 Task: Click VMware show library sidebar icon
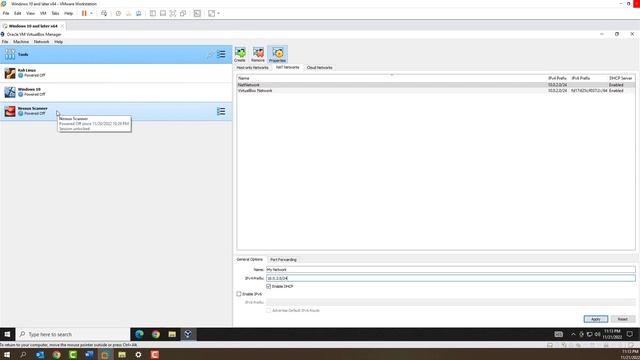click(153, 13)
